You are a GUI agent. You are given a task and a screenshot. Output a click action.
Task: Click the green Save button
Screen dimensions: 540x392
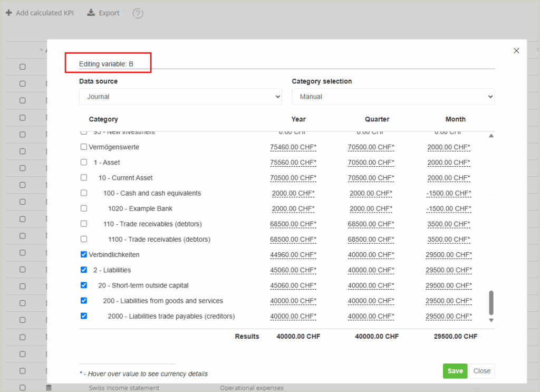point(455,371)
